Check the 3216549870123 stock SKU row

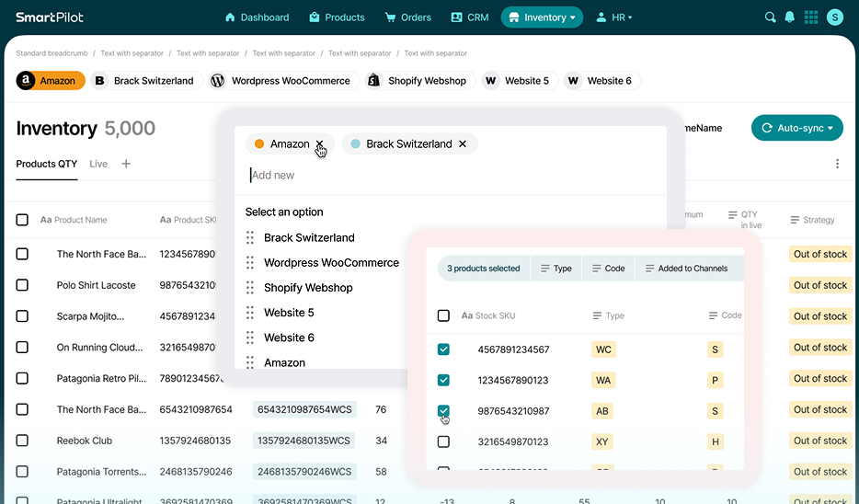[443, 441]
